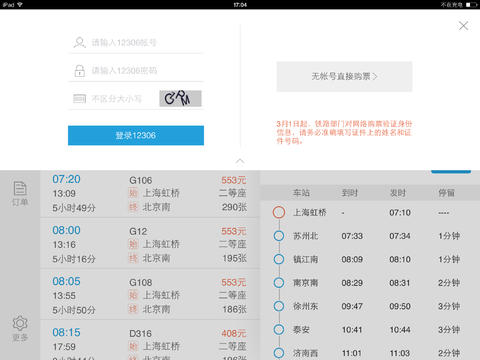Image resolution: width=480 pixels, height=360 pixels.
Task: Close the login panel with X
Action: [463, 26]
